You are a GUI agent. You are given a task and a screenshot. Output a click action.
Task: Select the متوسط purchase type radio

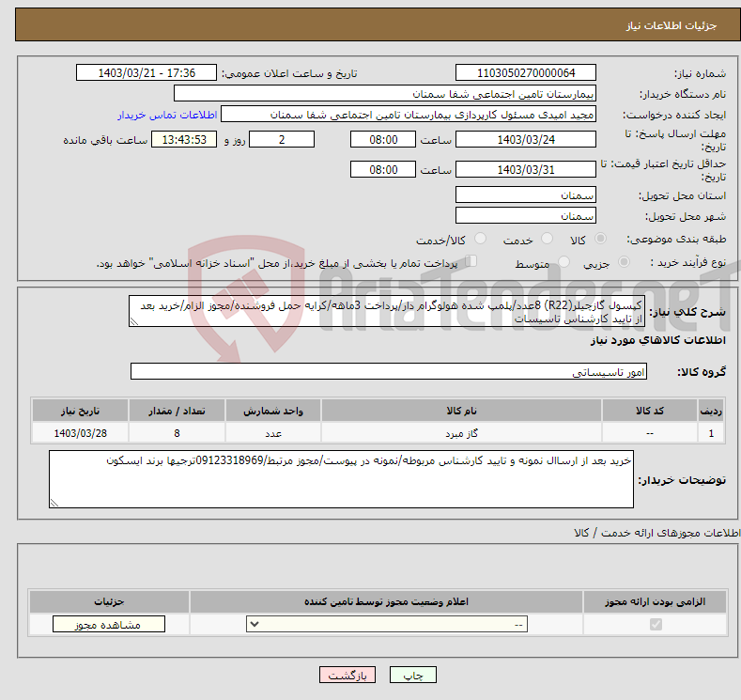563,262
